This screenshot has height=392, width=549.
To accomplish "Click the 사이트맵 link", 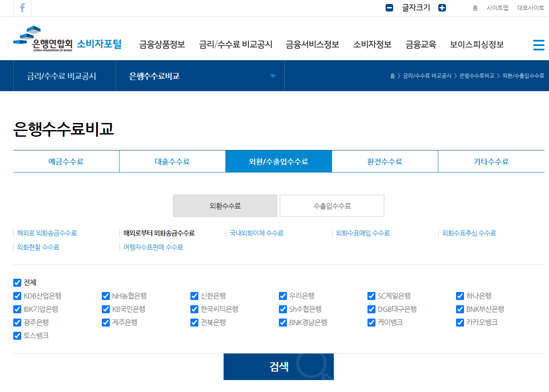I will pos(497,8).
